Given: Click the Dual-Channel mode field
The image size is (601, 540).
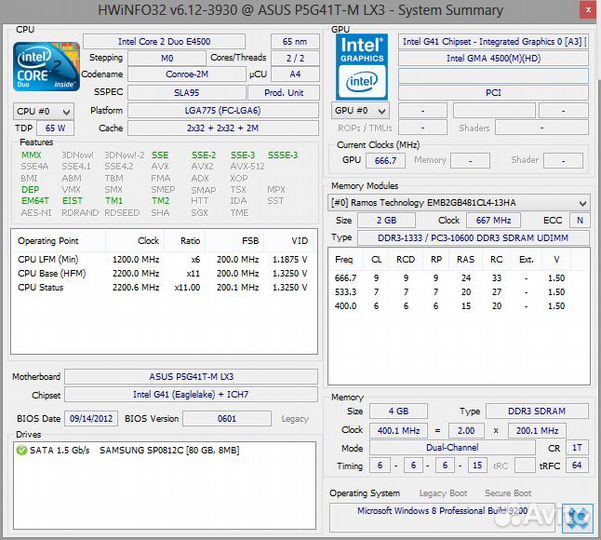Looking at the screenshot, I should 452,448.
